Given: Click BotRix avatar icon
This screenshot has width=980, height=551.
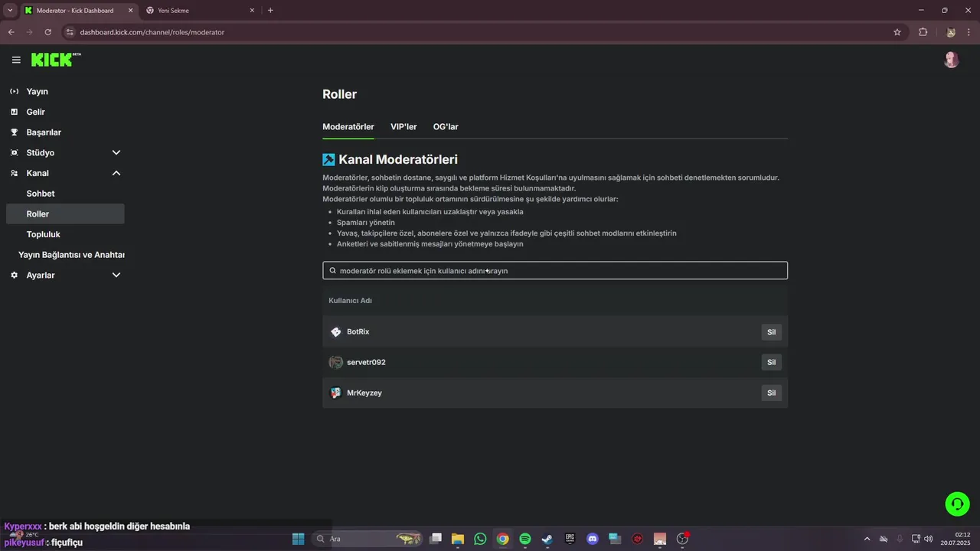Looking at the screenshot, I should [335, 331].
